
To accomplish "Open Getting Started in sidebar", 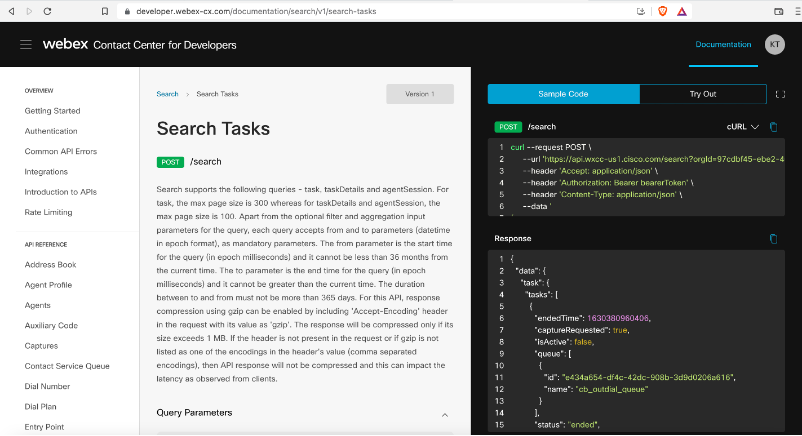I will coord(52,111).
